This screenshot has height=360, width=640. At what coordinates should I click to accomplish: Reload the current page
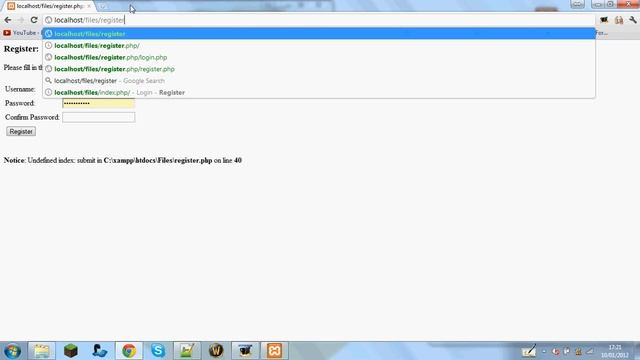34,20
